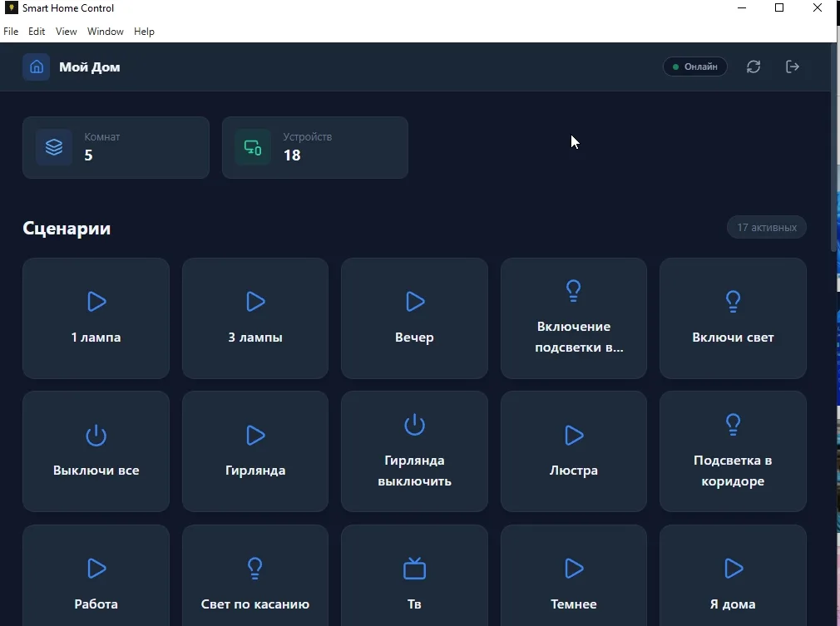The height and width of the screenshot is (626, 840).
Task: Open the Window menu
Action: pos(106,32)
